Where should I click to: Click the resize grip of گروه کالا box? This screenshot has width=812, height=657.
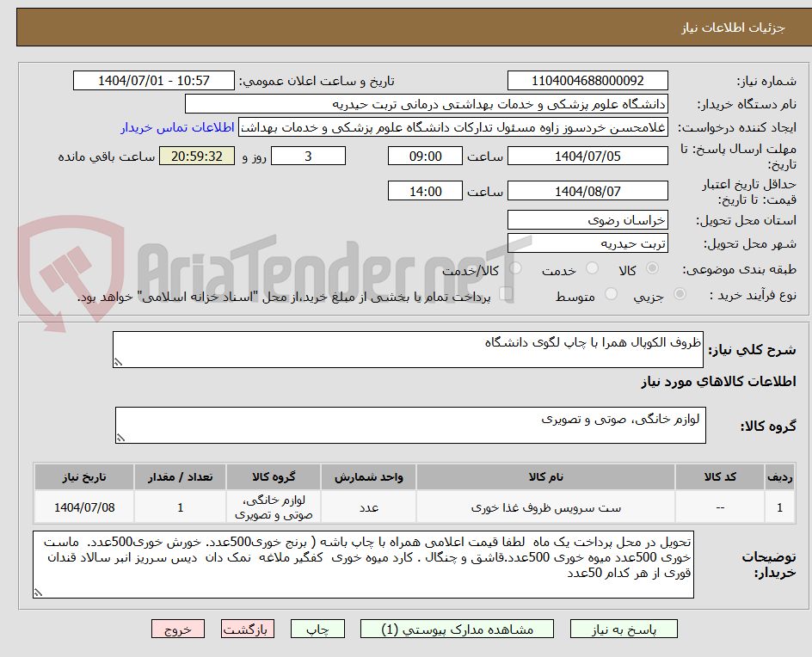click(120, 438)
